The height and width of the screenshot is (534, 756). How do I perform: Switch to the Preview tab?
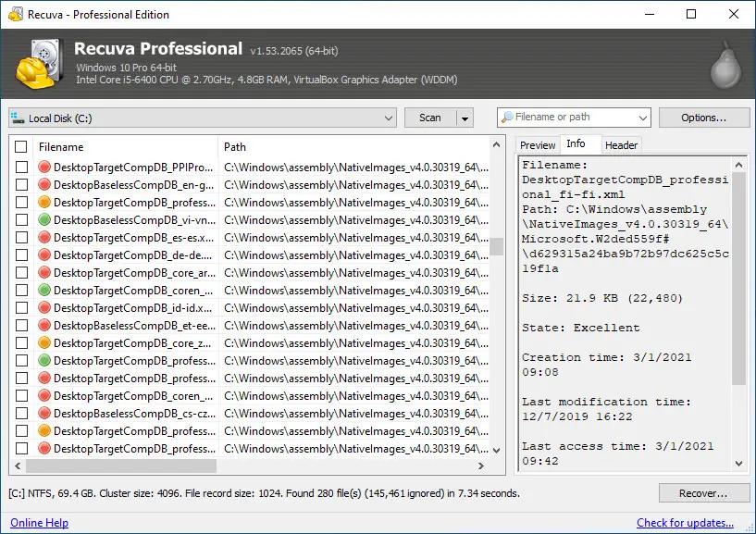pyautogui.click(x=538, y=145)
